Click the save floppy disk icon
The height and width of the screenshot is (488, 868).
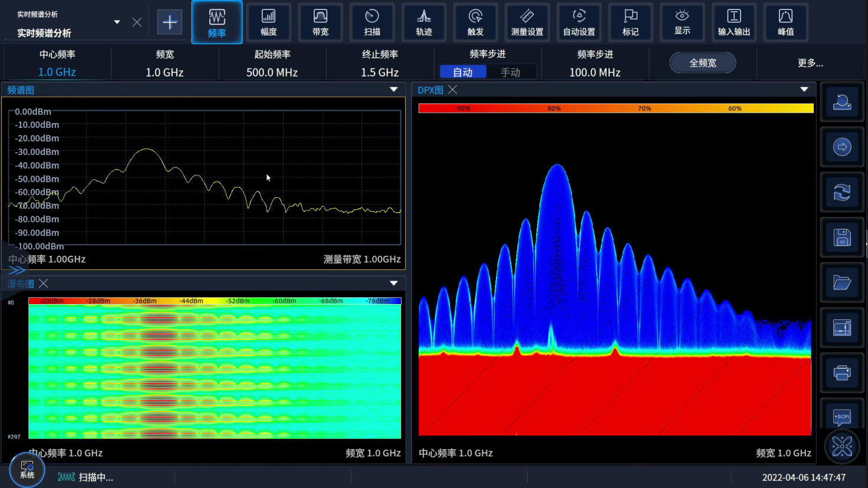click(x=841, y=238)
